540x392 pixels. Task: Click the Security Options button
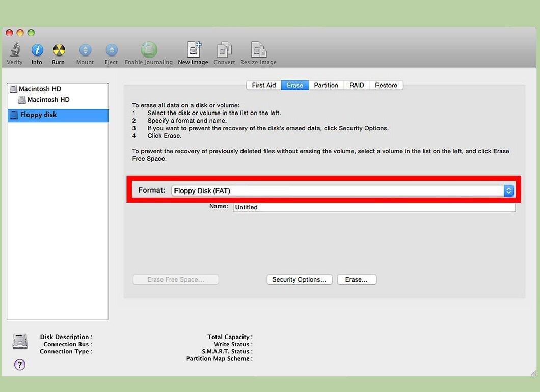click(x=299, y=279)
